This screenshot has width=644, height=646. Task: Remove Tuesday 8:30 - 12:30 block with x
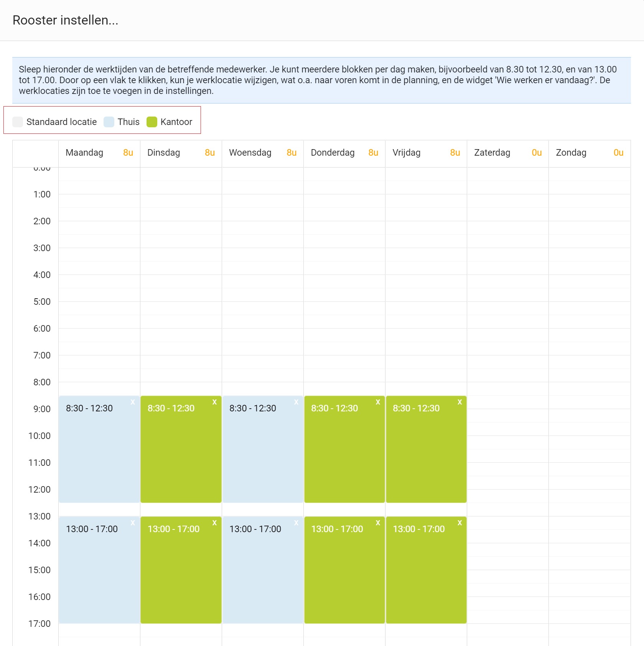[x=214, y=402]
